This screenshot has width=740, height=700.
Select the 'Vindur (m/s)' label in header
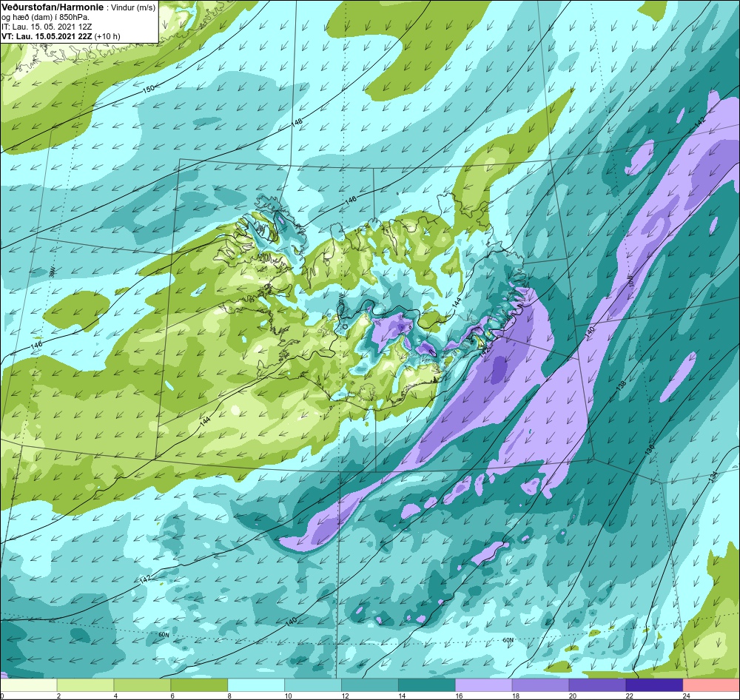133,8
